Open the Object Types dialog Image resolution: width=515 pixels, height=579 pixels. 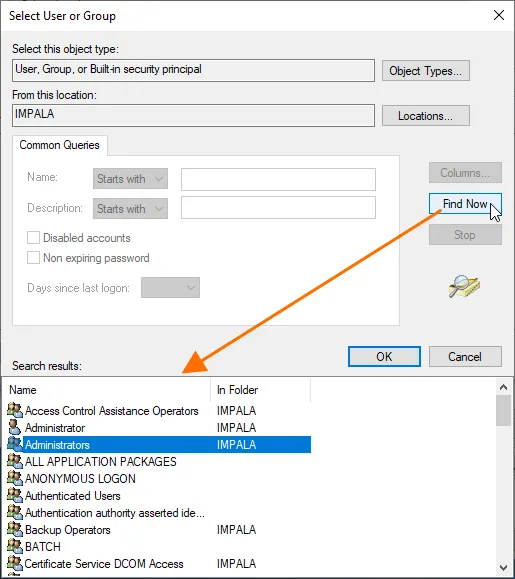point(426,71)
